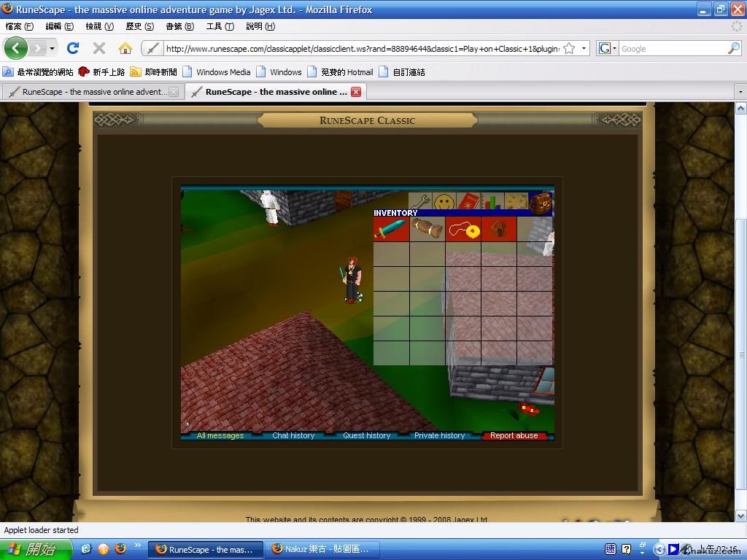Click the stop loading X button
The width and height of the screenshot is (747, 560).
pyautogui.click(x=99, y=48)
